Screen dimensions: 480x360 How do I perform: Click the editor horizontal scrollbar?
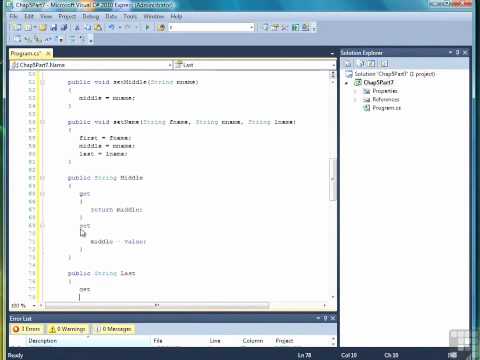pos(157,305)
